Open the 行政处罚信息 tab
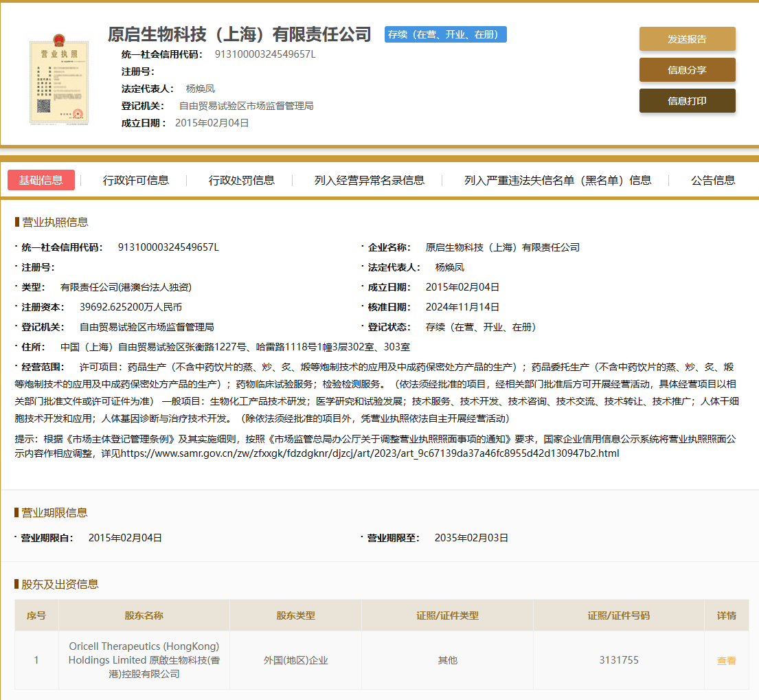The image size is (759, 700). pos(242,180)
